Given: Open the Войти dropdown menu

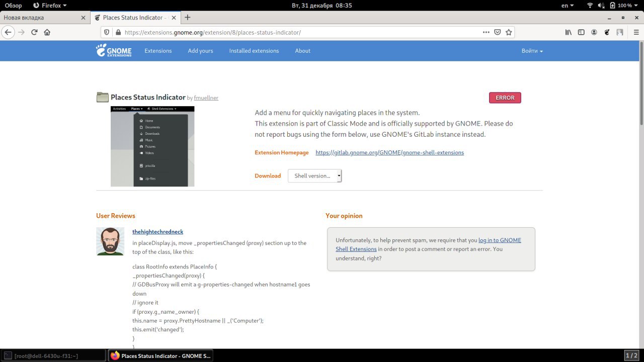Looking at the screenshot, I should pos(532,51).
